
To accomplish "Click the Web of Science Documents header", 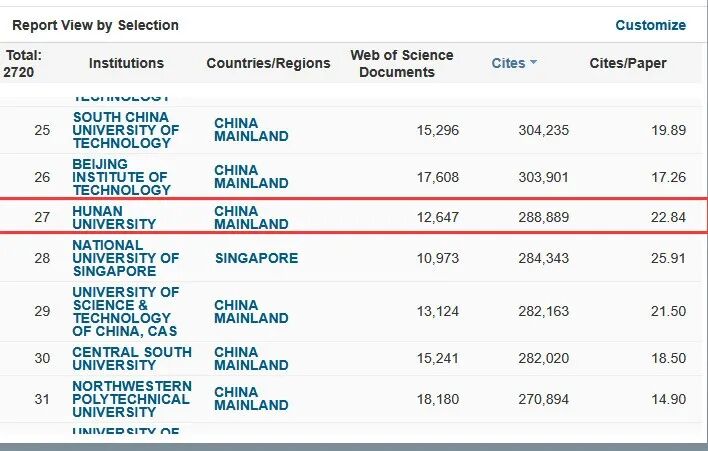I will [x=401, y=63].
